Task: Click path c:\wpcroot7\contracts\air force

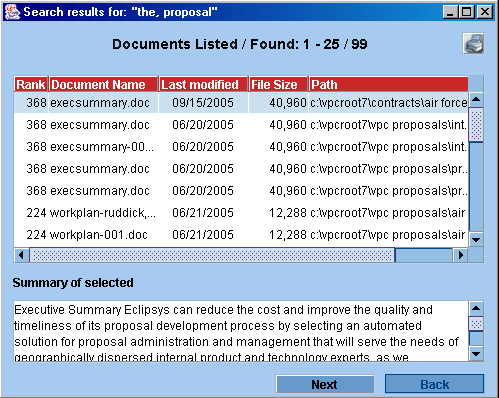Action: tap(388, 103)
